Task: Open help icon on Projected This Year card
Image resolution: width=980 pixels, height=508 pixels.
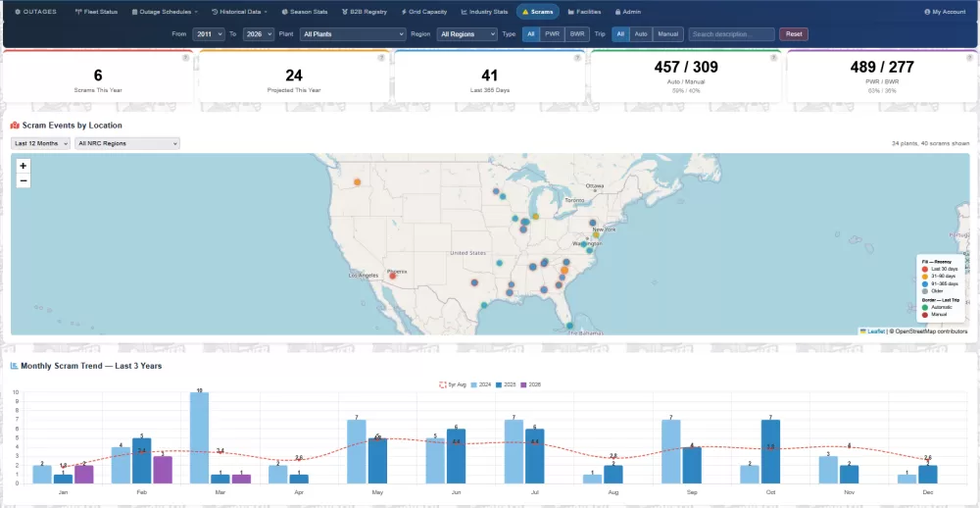Action: click(x=381, y=58)
